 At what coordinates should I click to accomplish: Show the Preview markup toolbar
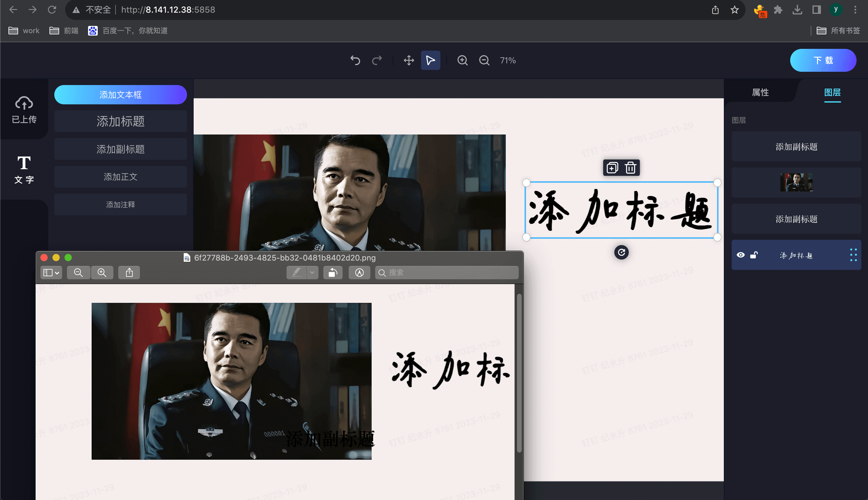359,273
